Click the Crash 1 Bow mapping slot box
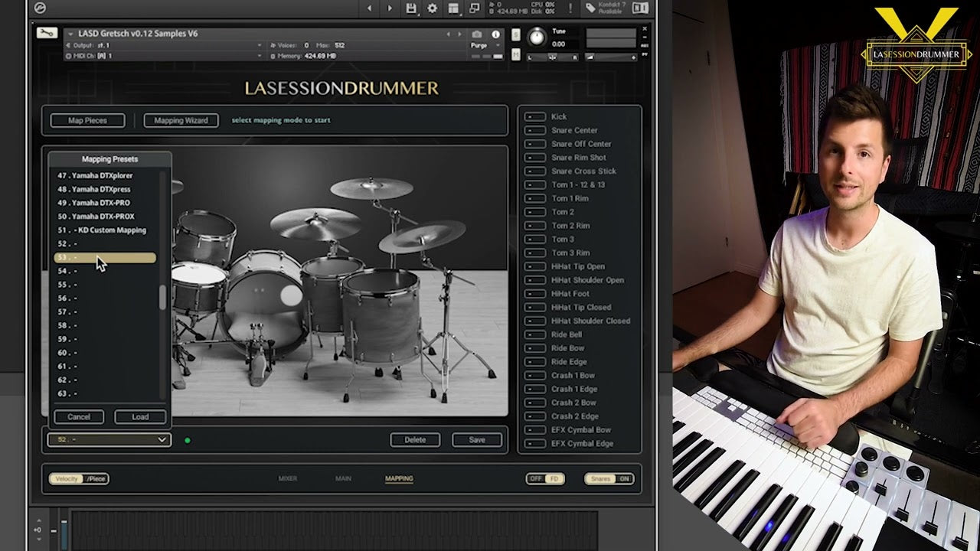 [x=534, y=376]
